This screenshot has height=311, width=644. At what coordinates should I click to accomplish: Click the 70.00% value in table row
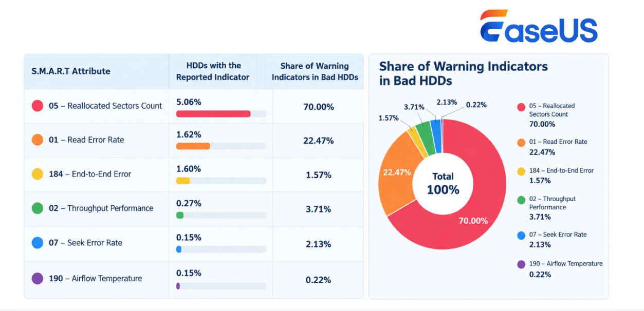319,107
